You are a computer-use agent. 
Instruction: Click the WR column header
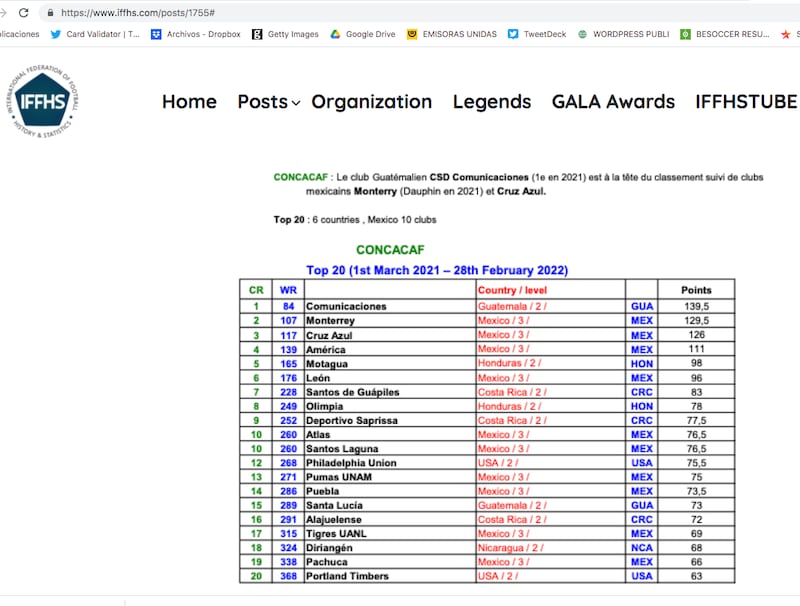(x=288, y=290)
